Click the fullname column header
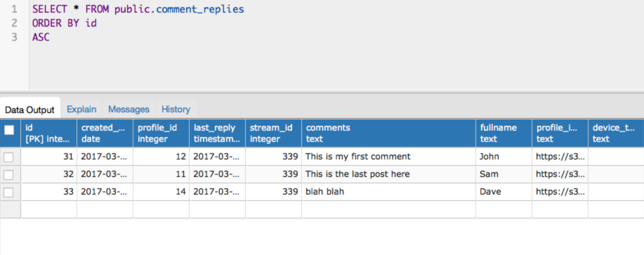This screenshot has width=644, height=255. click(504, 133)
